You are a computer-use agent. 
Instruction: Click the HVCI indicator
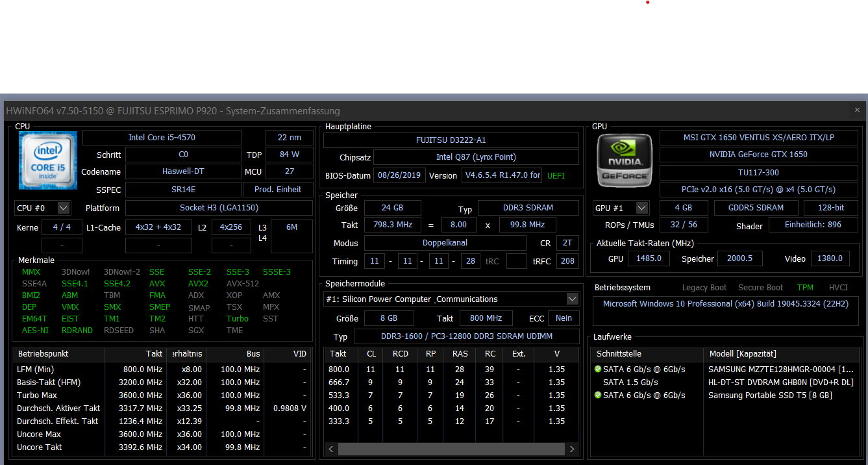tap(838, 288)
